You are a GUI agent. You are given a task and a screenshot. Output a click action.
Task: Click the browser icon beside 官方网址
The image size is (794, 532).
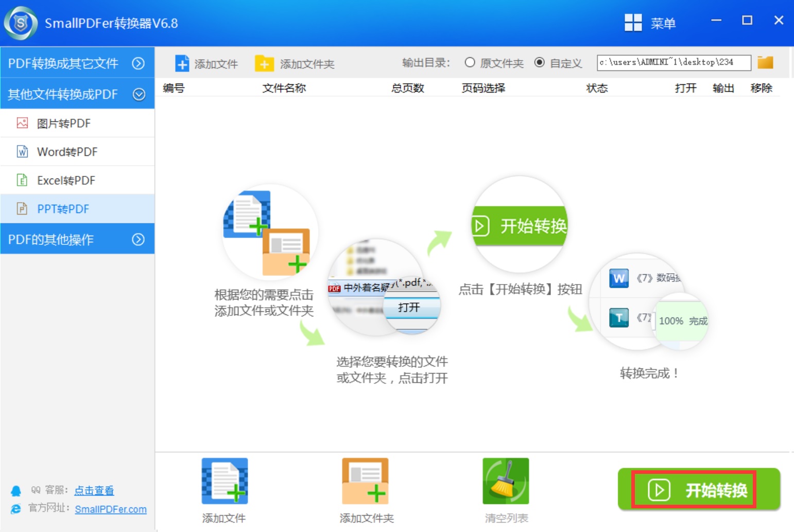coord(16,508)
